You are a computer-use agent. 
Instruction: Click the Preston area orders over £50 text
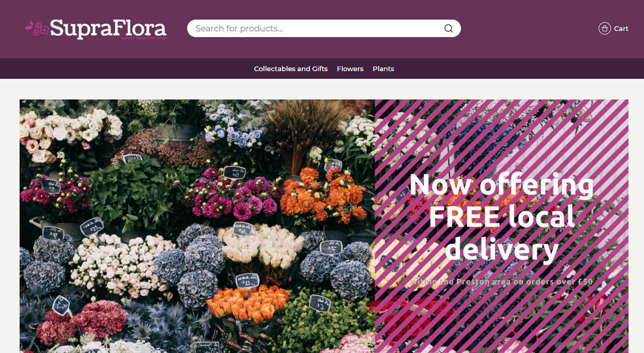click(501, 282)
